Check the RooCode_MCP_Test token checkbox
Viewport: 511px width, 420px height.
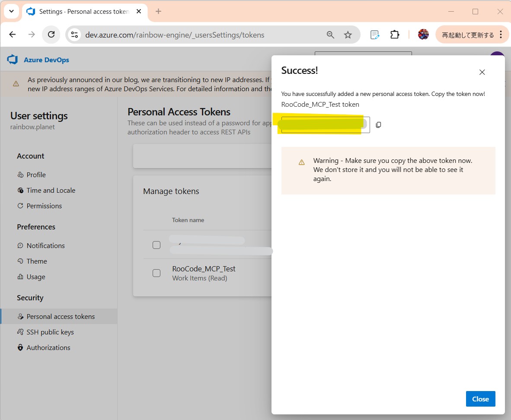tap(156, 273)
